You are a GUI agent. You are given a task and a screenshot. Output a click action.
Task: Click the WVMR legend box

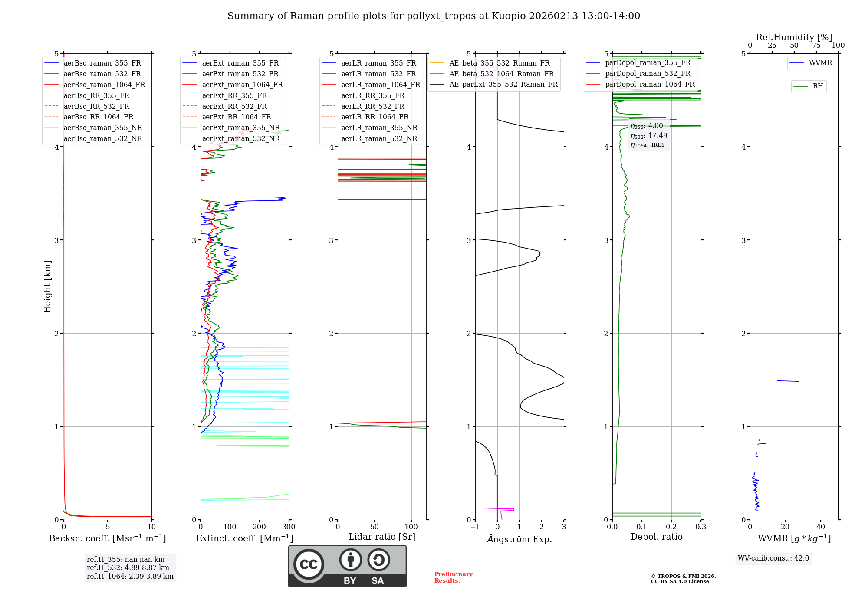tap(811, 63)
